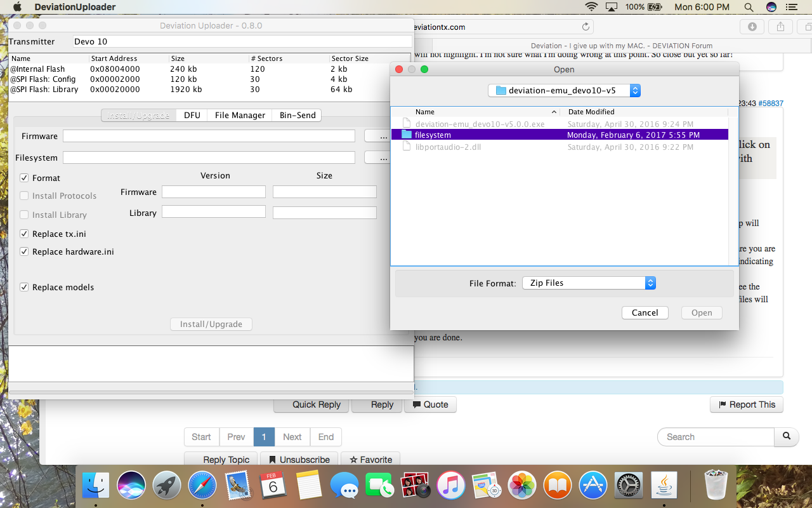Open Notes app in the dock

click(x=309, y=486)
